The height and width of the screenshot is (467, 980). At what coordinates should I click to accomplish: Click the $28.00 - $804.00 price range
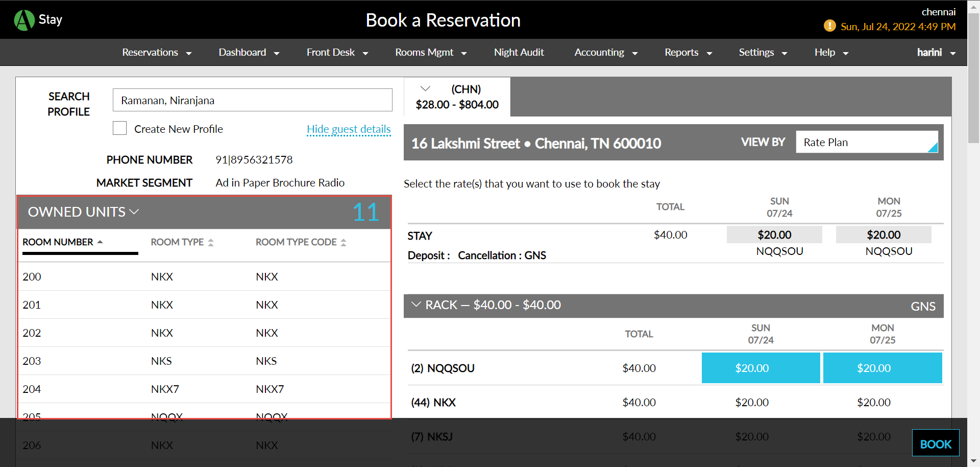[x=457, y=104]
